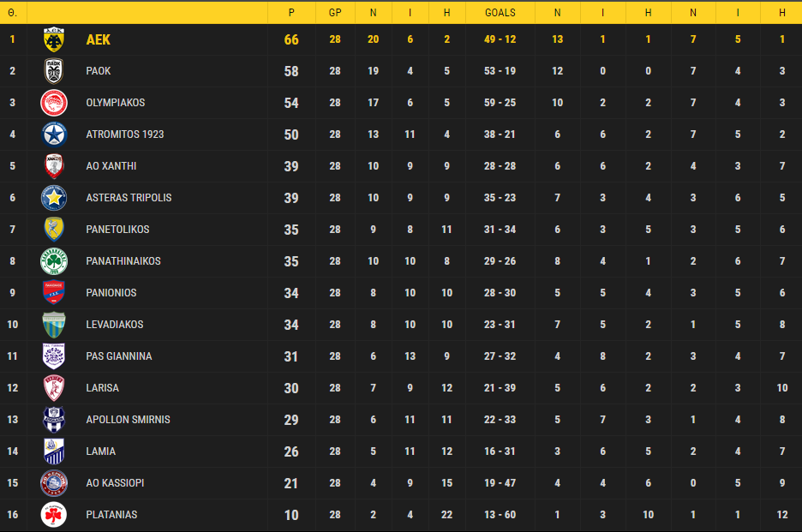Click the GOALS column header
802x532 pixels.
click(x=500, y=13)
